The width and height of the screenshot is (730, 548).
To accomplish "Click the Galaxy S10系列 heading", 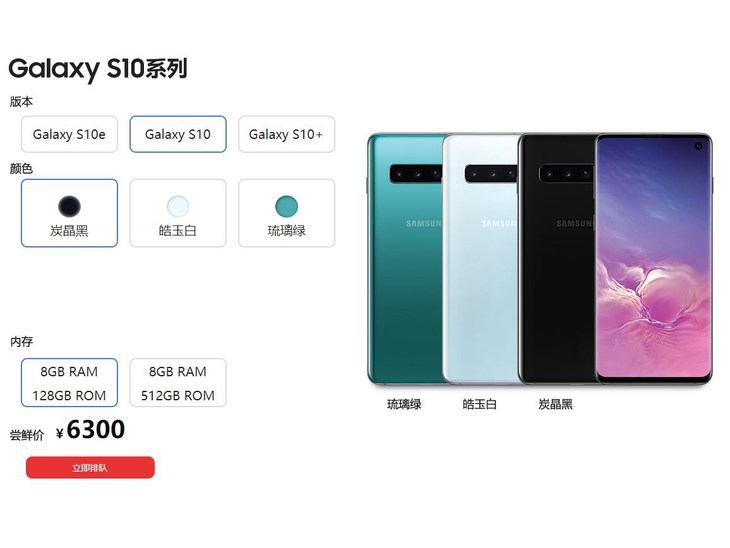I will click(x=98, y=69).
